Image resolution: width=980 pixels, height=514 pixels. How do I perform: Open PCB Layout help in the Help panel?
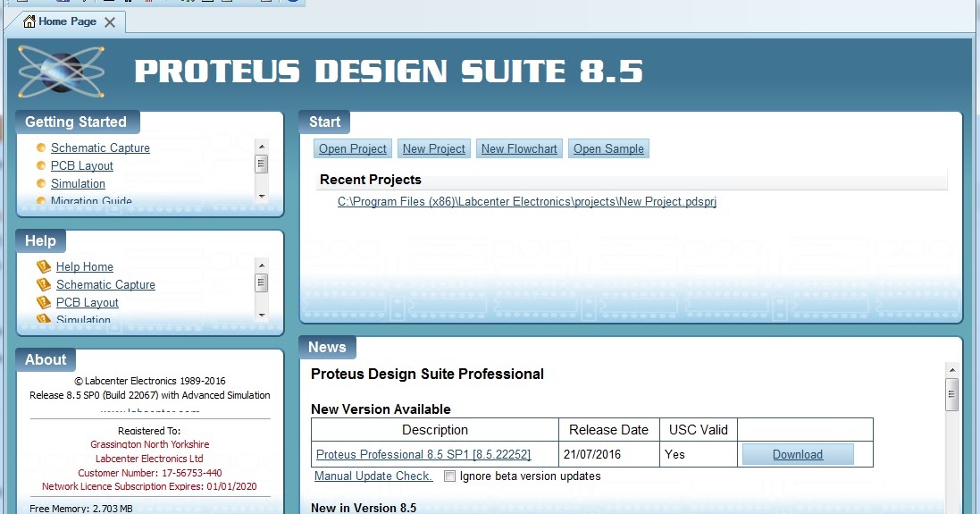pos(88,303)
